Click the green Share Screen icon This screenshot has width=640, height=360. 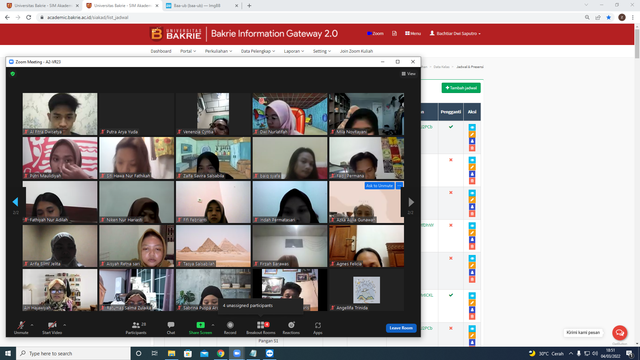point(200,325)
